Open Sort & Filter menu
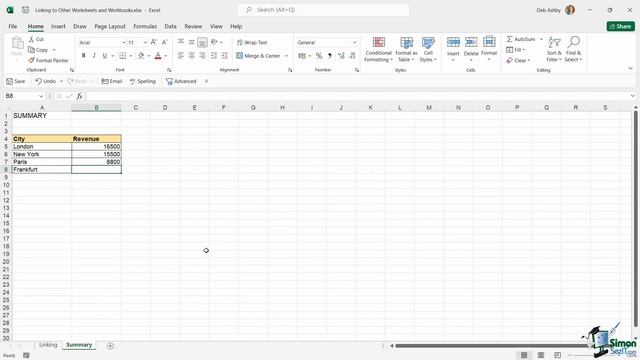The image size is (640, 360). tap(554, 49)
